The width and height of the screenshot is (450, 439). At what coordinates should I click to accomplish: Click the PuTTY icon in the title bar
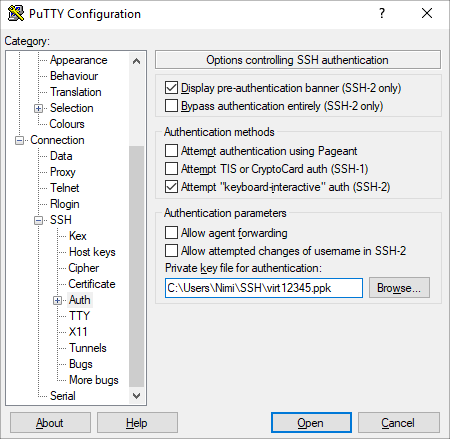[16, 13]
